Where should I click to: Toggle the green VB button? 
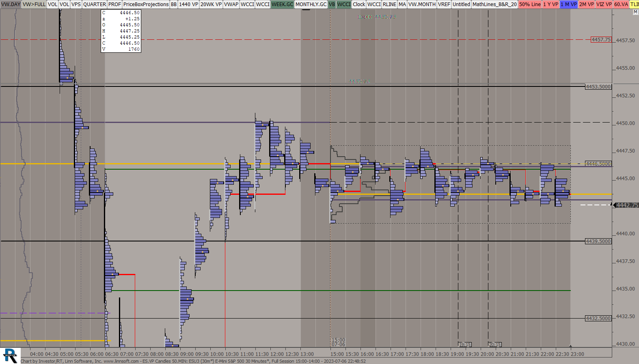pos(332,4)
